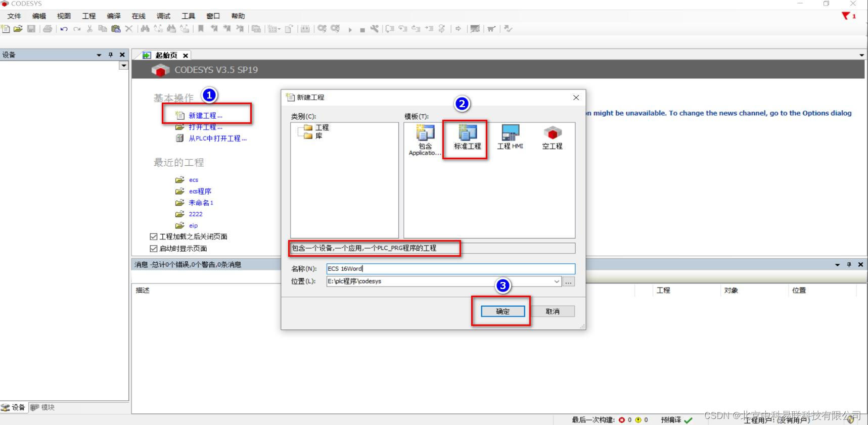This screenshot has height=425, width=868.
Task: Open the 位置 location dropdown
Action: coord(557,281)
